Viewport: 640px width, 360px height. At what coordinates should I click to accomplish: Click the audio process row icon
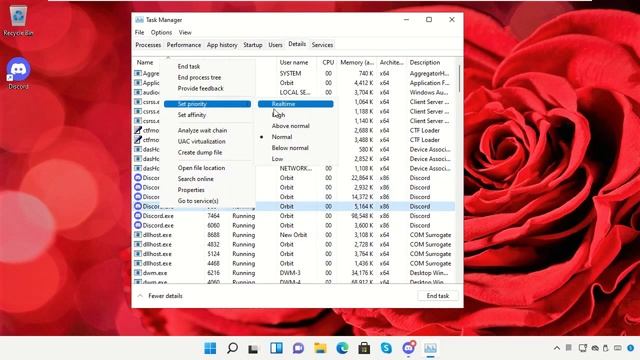[138, 92]
